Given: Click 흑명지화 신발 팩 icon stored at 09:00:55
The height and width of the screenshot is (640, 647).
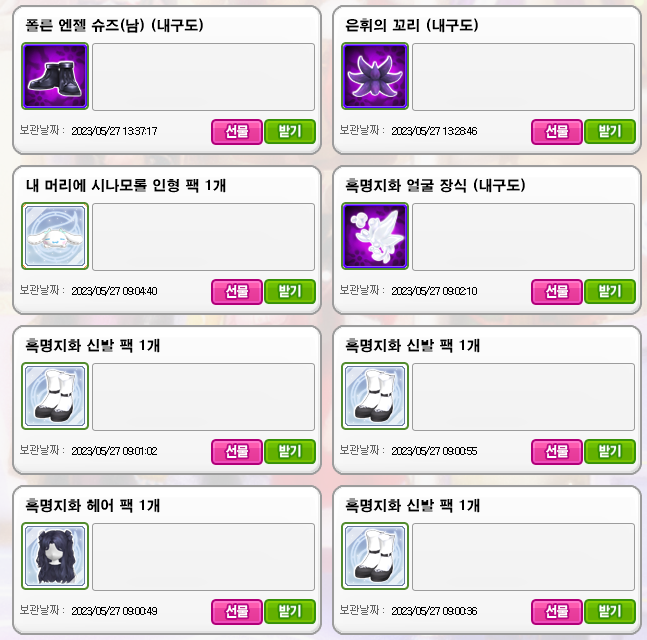Looking at the screenshot, I should click(x=375, y=396).
